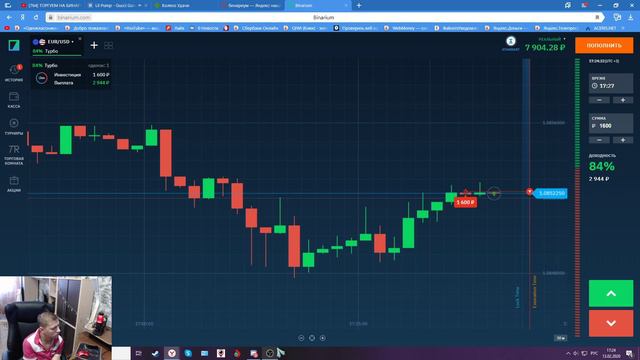The height and width of the screenshot is (360, 640).
Task: Zoom in chart with plus circle icon
Action: [322, 338]
